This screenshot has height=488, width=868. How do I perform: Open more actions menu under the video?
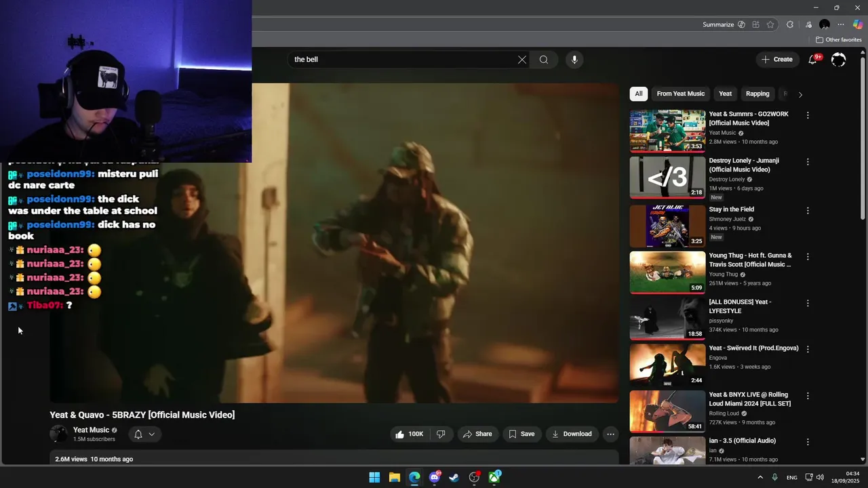[610, 434]
